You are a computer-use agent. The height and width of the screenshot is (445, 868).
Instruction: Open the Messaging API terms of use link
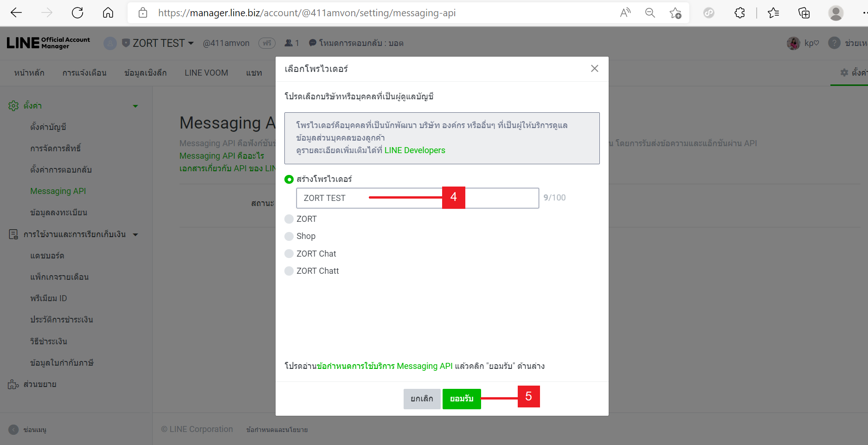385,366
